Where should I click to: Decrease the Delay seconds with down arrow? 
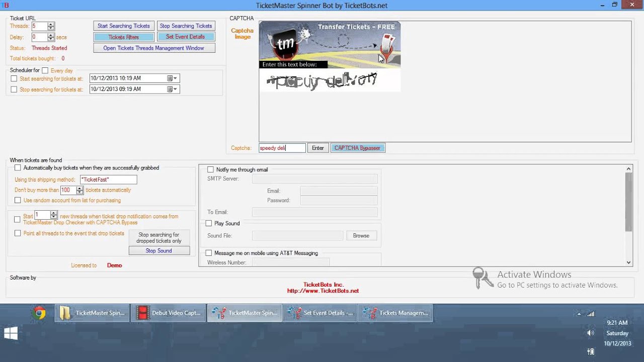pyautogui.click(x=51, y=39)
